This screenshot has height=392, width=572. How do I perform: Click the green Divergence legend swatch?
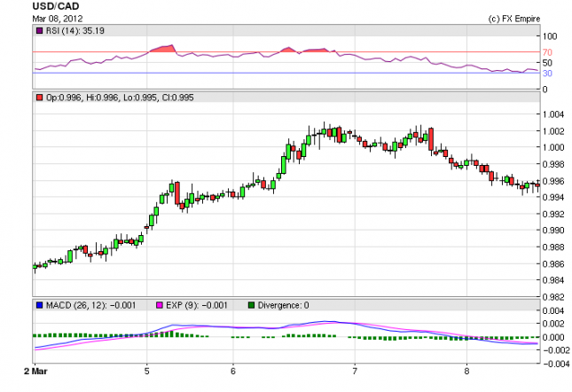251,305
